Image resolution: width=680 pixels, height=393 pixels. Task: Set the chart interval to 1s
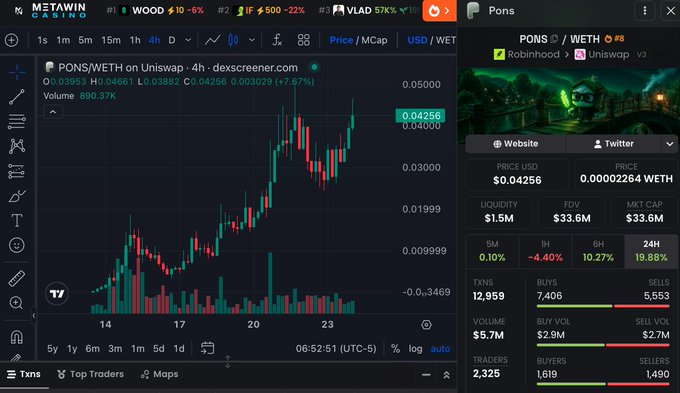pyautogui.click(x=42, y=40)
